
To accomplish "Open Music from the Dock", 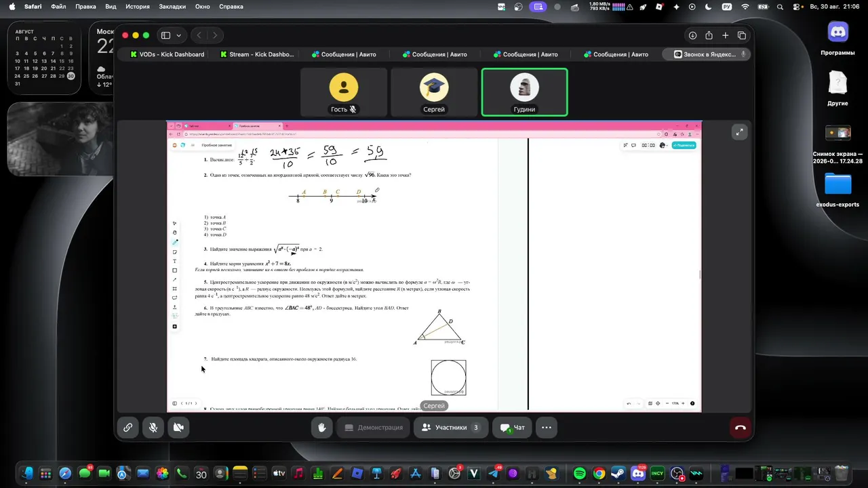I will point(298,474).
